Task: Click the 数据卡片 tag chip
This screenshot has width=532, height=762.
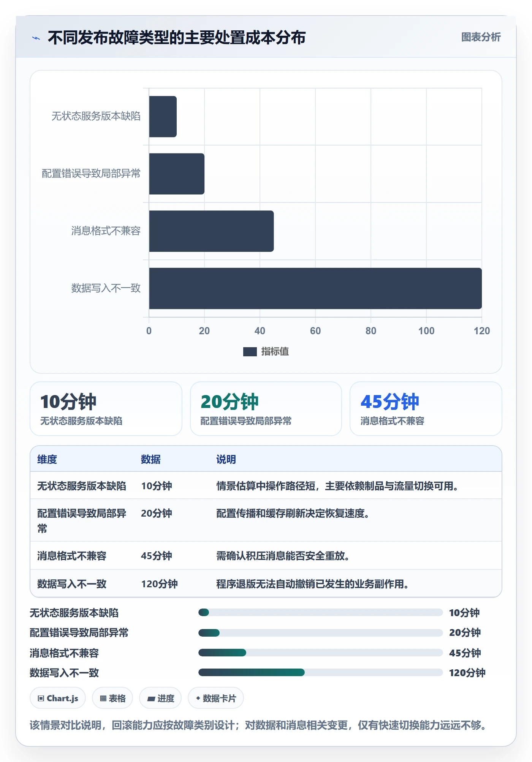Action: click(x=216, y=698)
